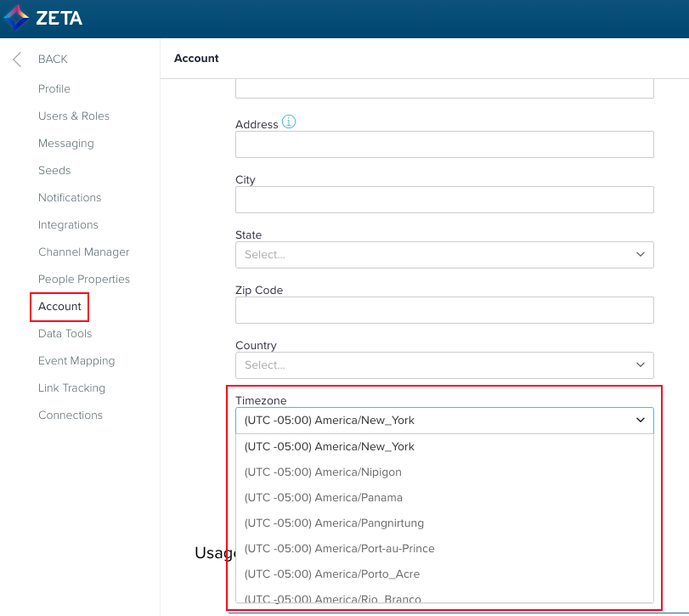The width and height of the screenshot is (689, 616).
Task: Select America/Nipigon timezone option
Action: tap(323, 472)
